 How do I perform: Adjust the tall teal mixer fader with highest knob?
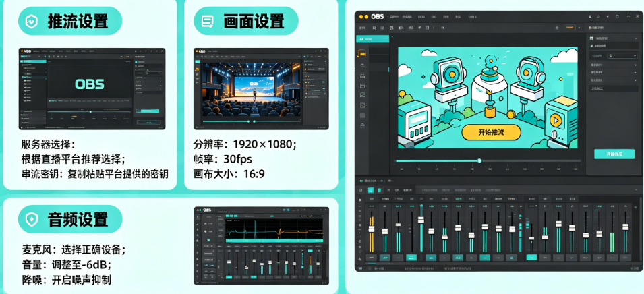pyautogui.click(x=421, y=220)
